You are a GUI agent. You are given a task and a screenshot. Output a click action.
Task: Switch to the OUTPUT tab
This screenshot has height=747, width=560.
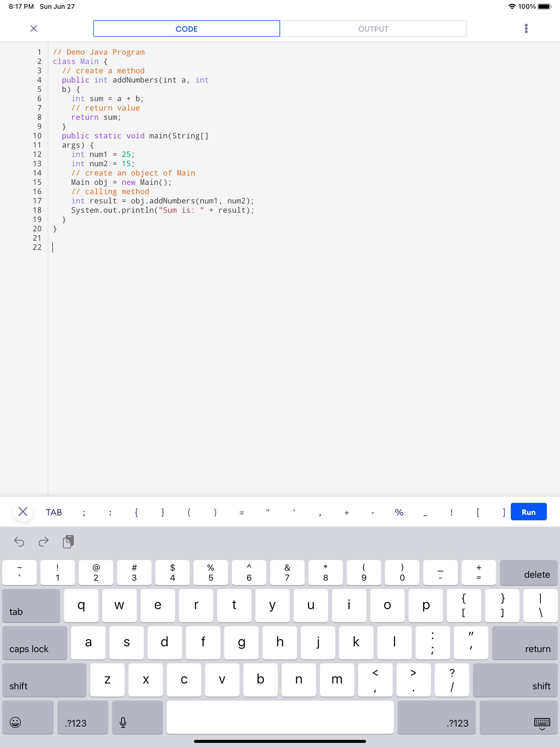pyautogui.click(x=373, y=29)
